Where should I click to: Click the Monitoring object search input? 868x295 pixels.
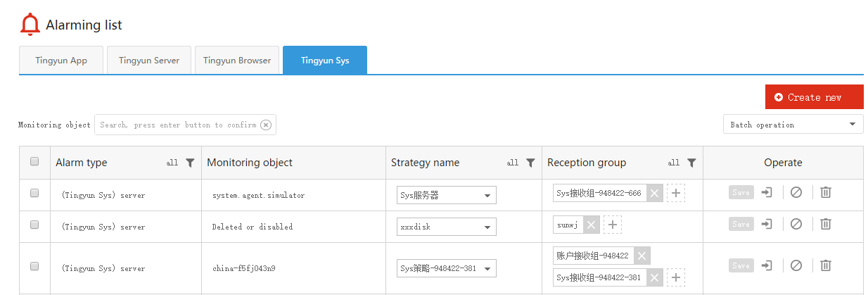coord(178,125)
